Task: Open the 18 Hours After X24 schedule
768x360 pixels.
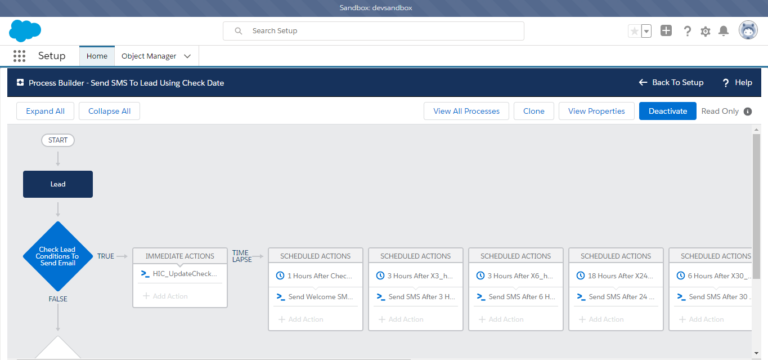Action: click(620, 276)
